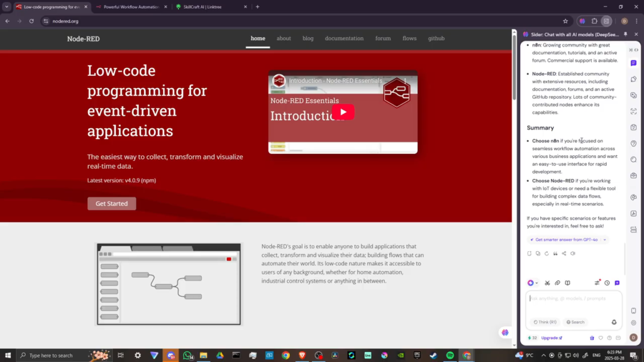The width and height of the screenshot is (644, 362).
Task: Switch to Powerful Workflow Automation tab
Action: tap(131, 7)
